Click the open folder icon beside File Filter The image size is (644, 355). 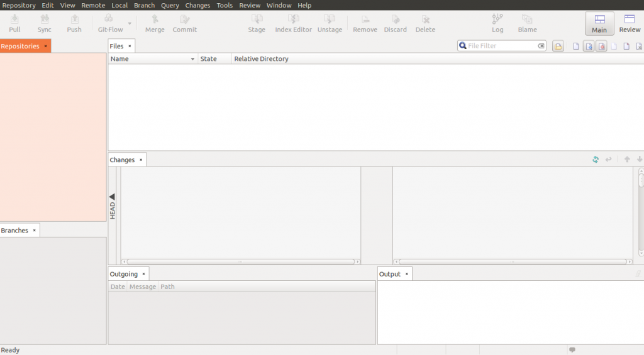[558, 46]
